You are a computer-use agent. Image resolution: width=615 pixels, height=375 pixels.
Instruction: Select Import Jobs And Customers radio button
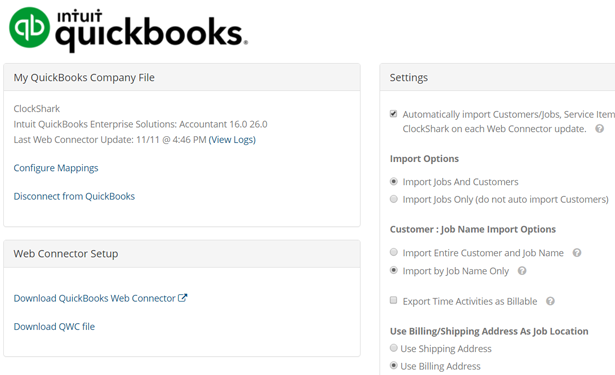point(394,181)
